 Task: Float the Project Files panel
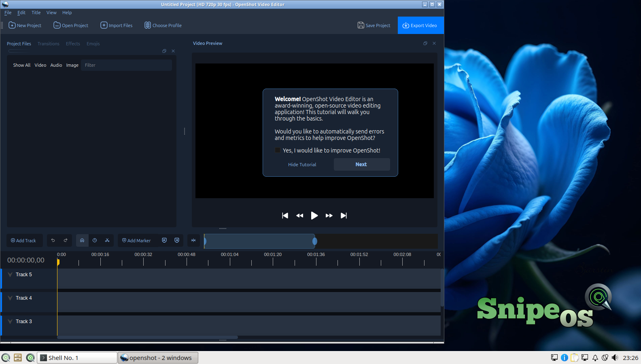[x=164, y=51]
